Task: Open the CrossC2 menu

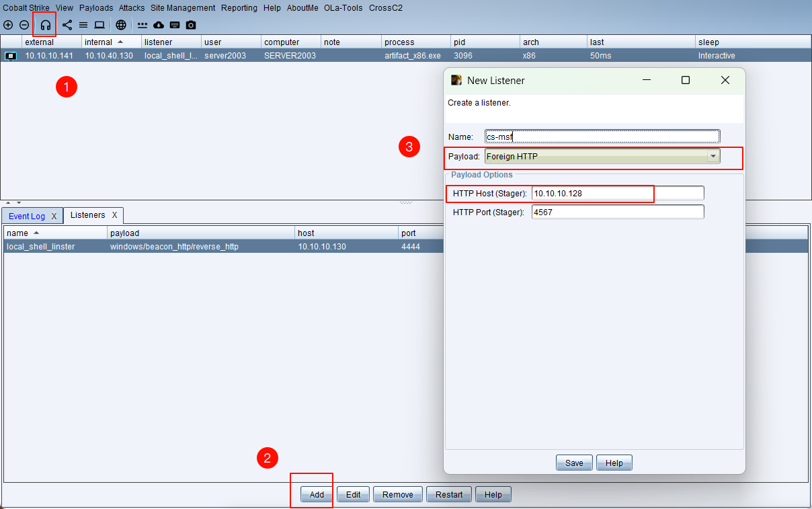Action: pyautogui.click(x=384, y=8)
